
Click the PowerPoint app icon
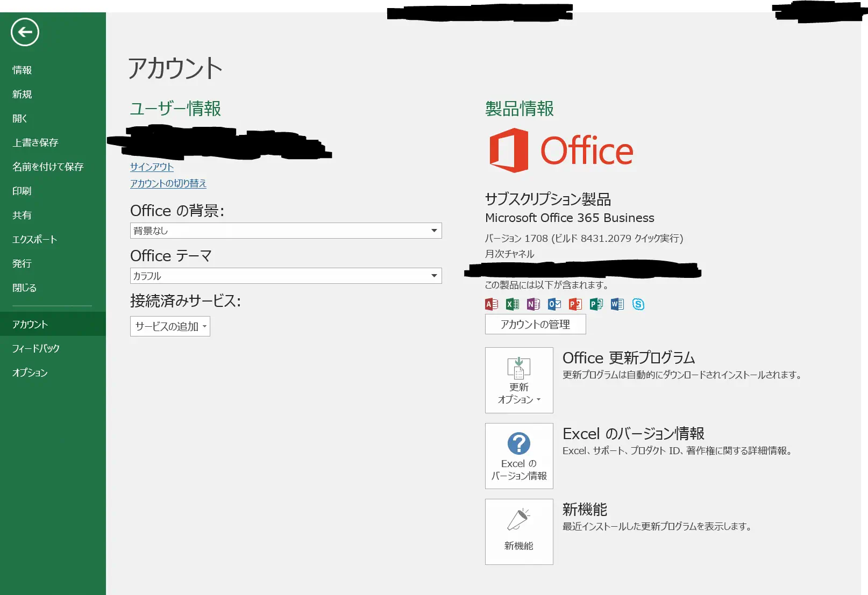tap(575, 304)
